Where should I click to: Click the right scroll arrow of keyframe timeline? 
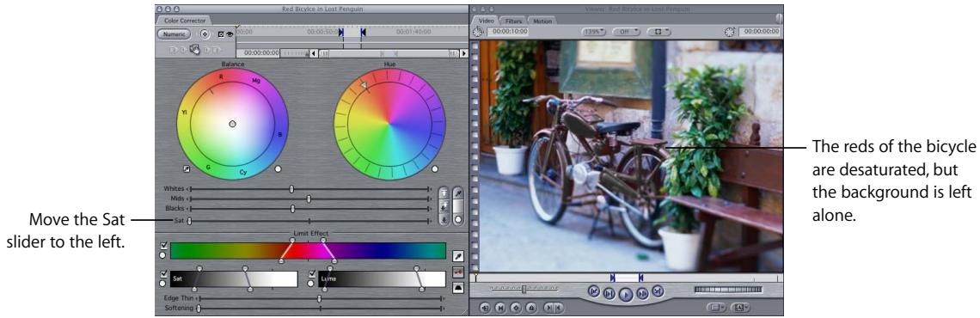463,53
